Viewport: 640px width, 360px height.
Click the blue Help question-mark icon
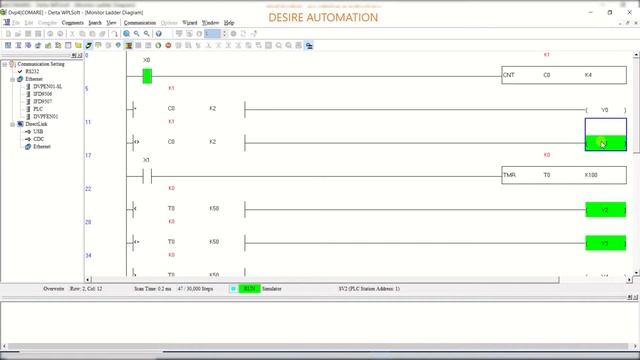(158, 33)
